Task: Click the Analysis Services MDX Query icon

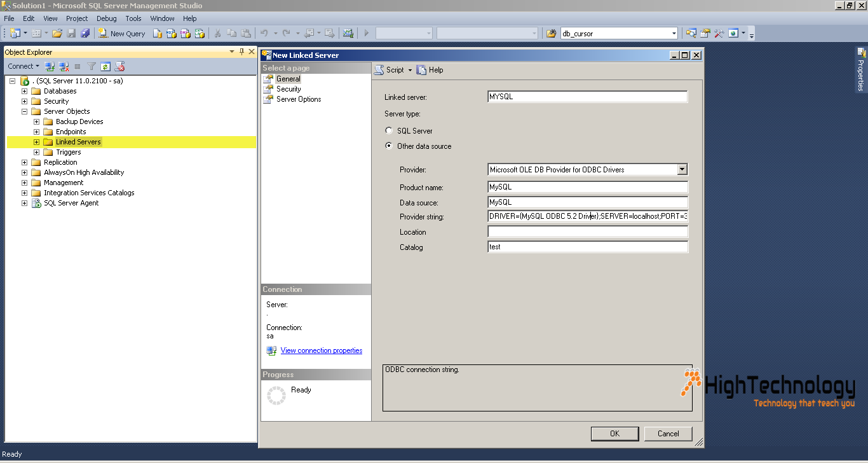Action: point(171,33)
